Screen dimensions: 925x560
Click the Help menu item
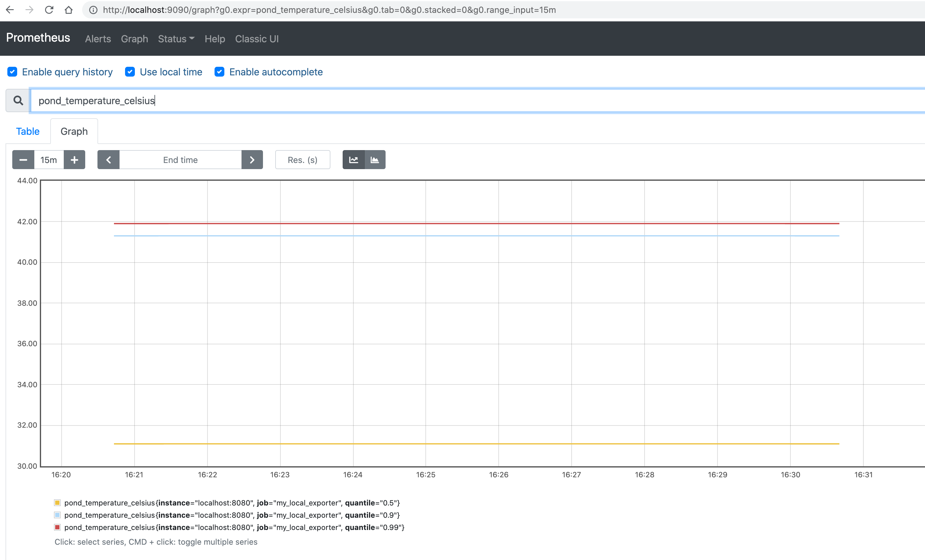tap(215, 39)
